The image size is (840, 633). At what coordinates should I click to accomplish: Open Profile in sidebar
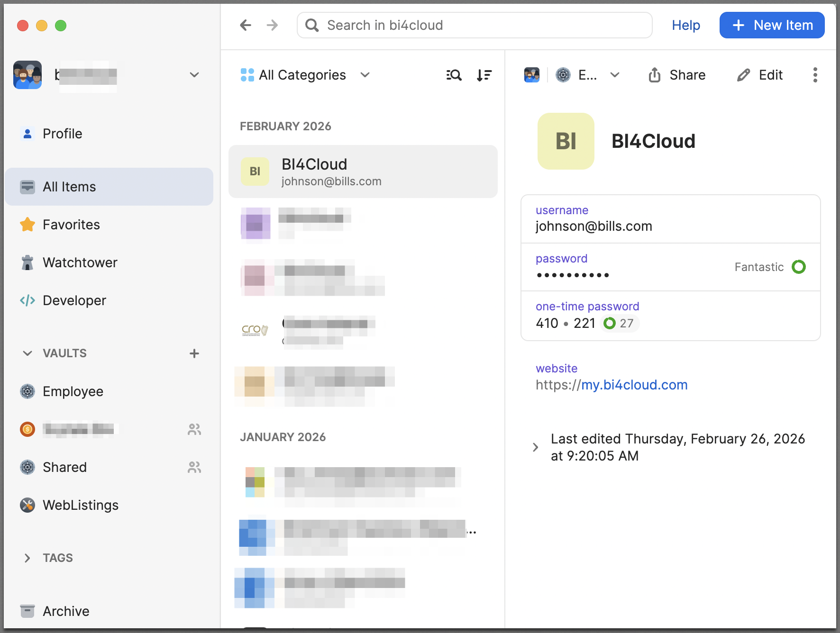click(109, 134)
